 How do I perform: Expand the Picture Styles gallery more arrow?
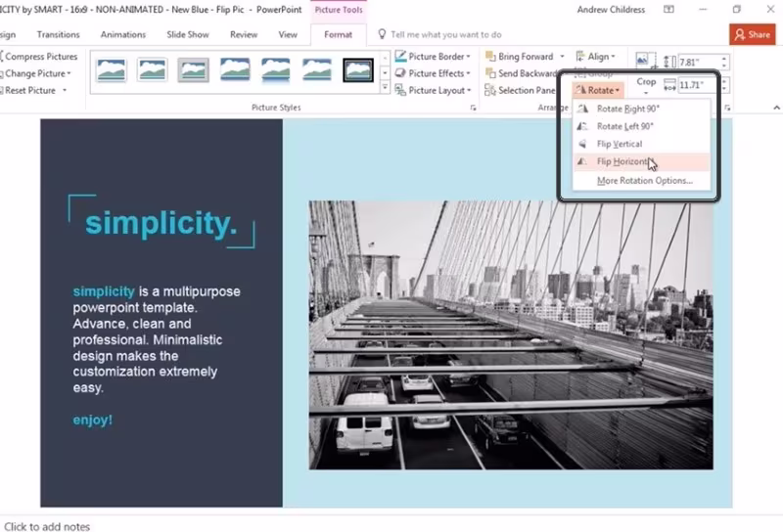tap(385, 87)
